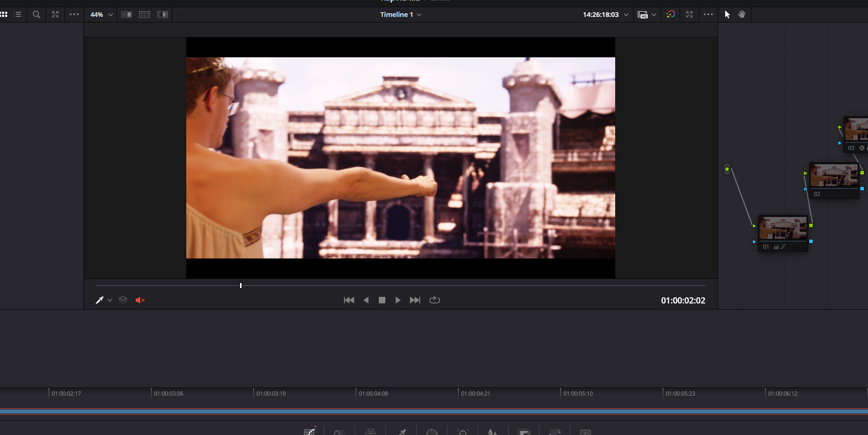
Task: Open the Qualifier eyedropper palette
Action: [402, 432]
